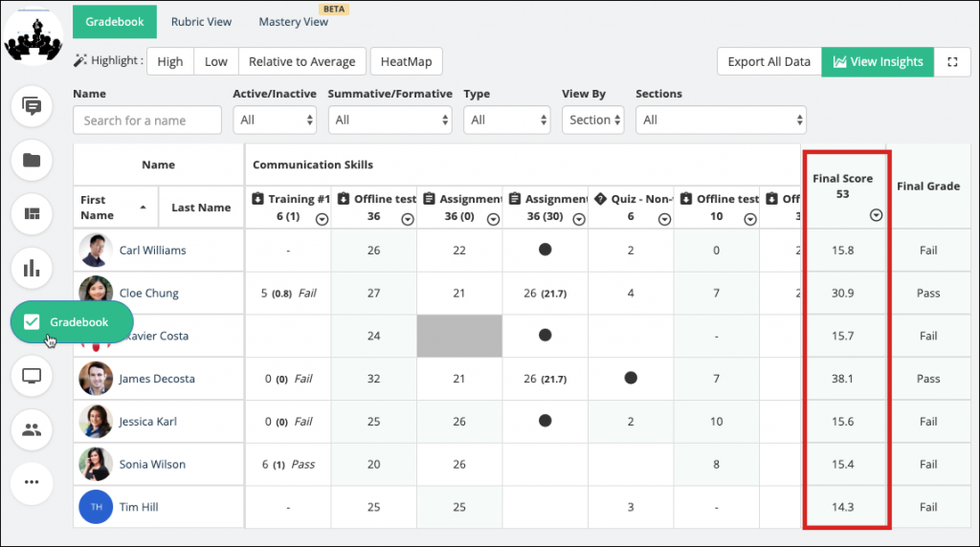This screenshot has height=547, width=980.
Task: Click the Gradebook sidebar tooltip button
Action: pyautogui.click(x=72, y=322)
